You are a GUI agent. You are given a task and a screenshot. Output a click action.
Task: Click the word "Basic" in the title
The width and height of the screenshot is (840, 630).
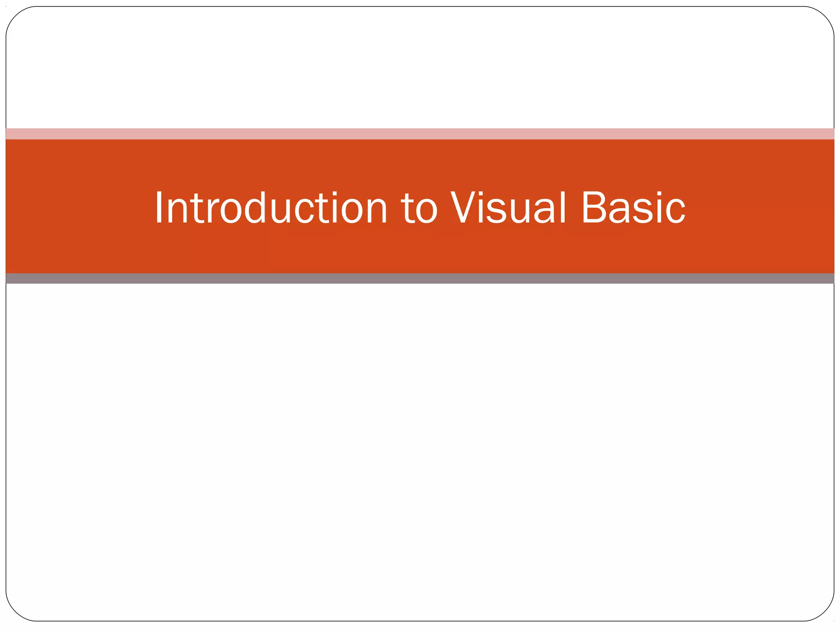(633, 208)
